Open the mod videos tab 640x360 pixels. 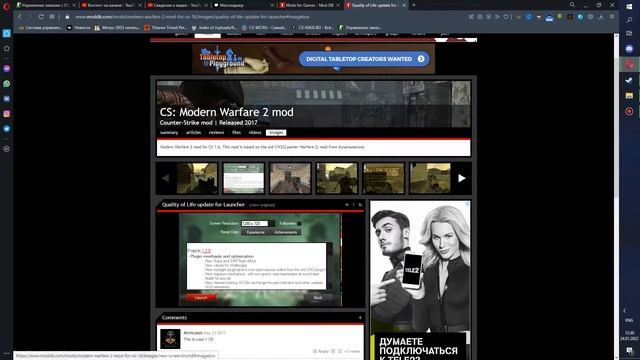coord(255,133)
